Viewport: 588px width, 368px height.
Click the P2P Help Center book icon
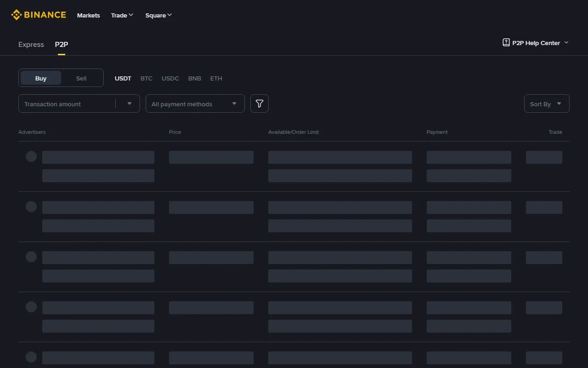point(506,43)
